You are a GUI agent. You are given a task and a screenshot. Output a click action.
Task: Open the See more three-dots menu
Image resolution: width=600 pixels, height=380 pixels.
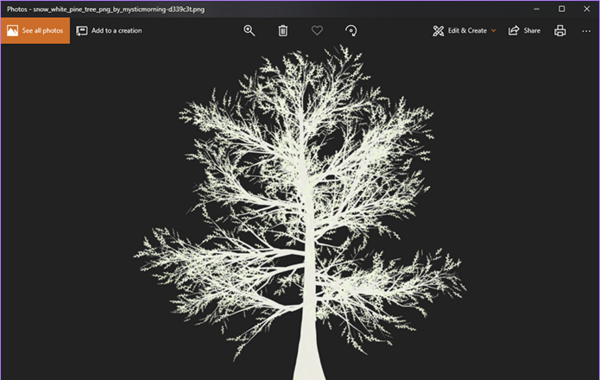coord(586,31)
